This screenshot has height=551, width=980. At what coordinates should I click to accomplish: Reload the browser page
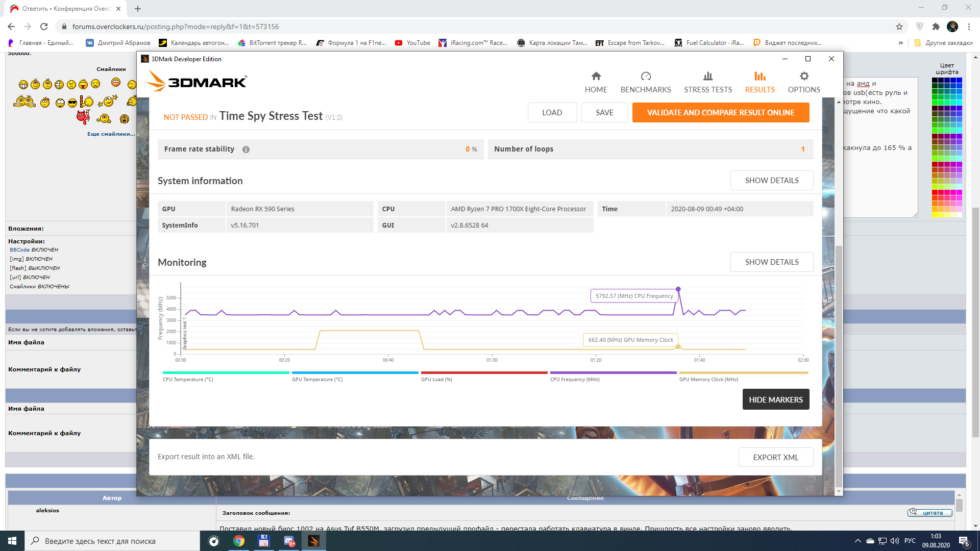(x=44, y=27)
